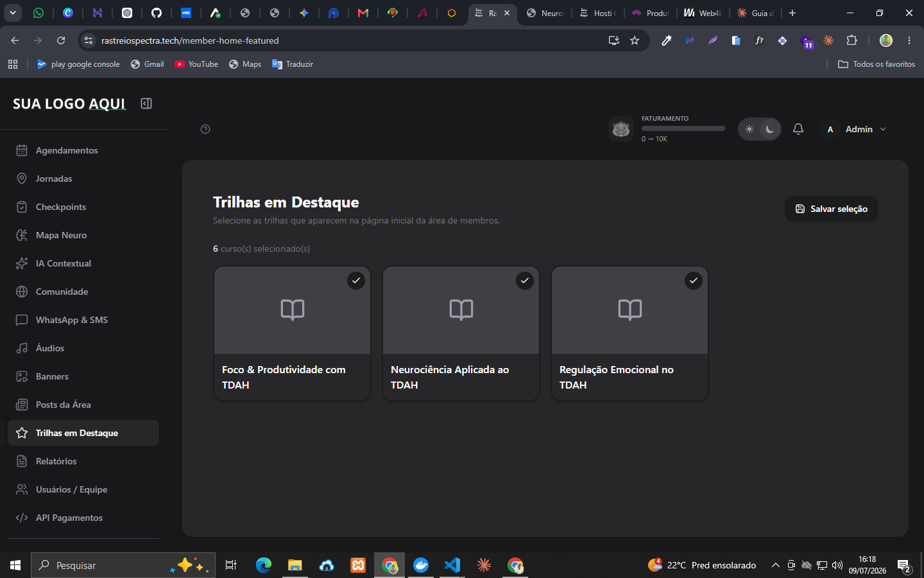Screen dimensions: 924x578
Task: Select light mode sun toggle
Action: point(749,129)
